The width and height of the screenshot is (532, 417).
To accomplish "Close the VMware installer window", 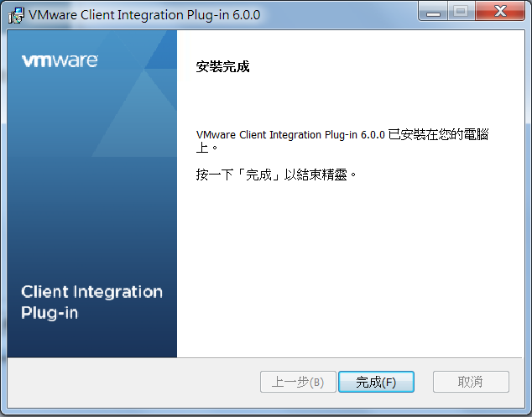I will click(500, 11).
